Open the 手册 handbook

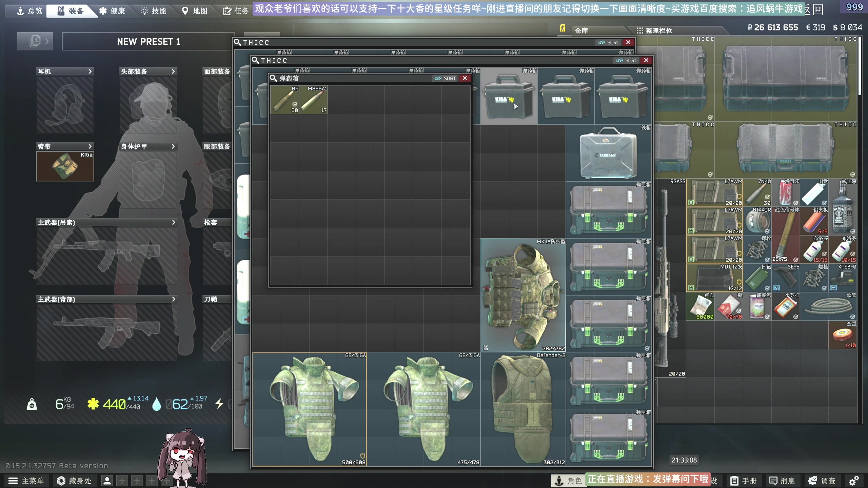(744, 481)
